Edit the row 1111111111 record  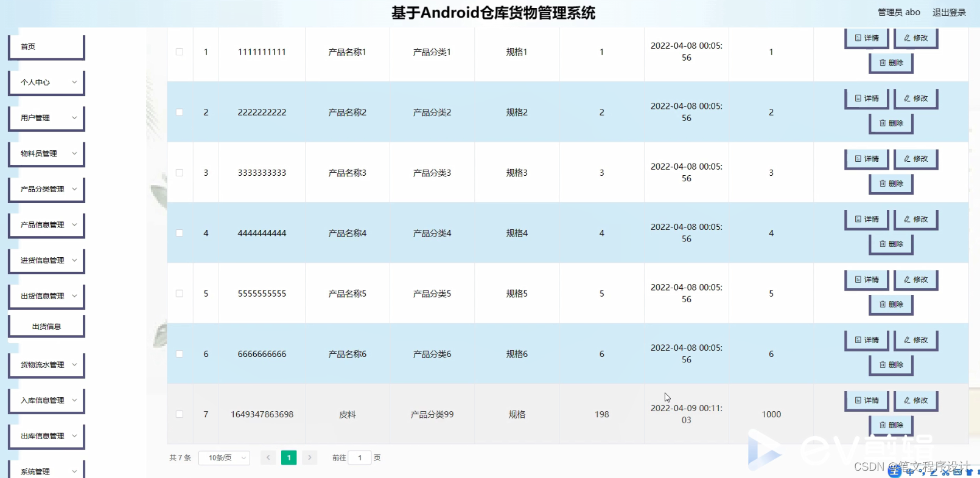click(915, 38)
